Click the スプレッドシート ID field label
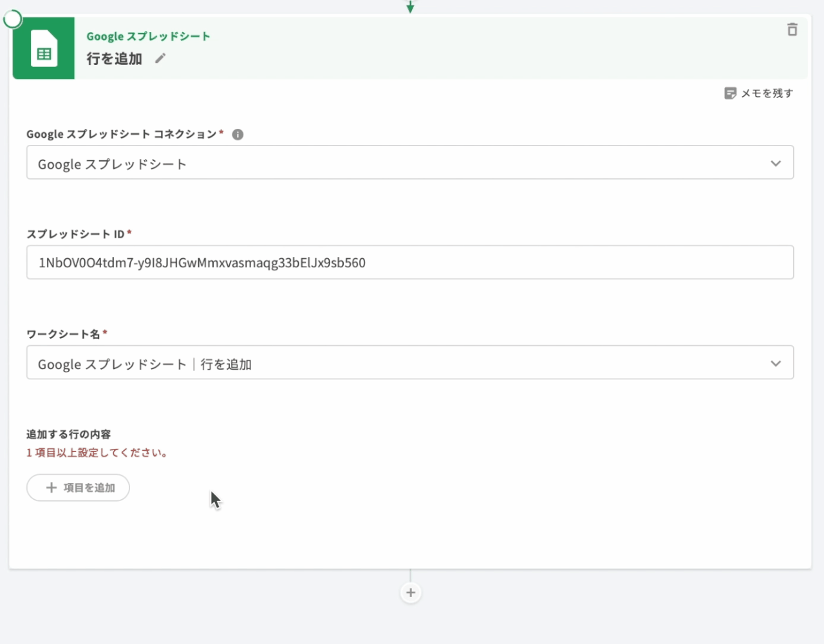Viewport: 824px width, 644px height. pos(75,234)
